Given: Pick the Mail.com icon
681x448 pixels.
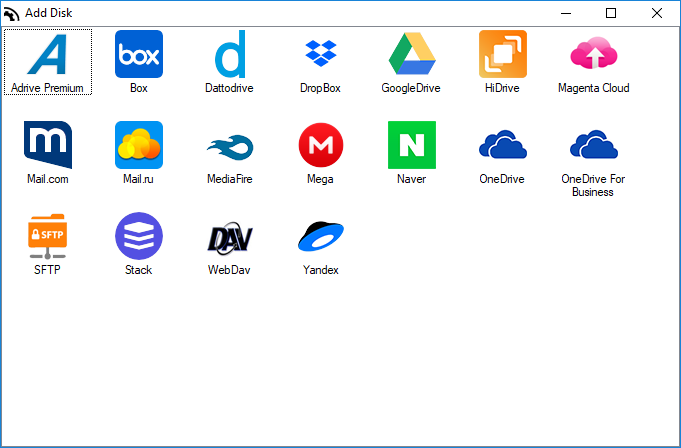Looking at the screenshot, I should [48, 145].
